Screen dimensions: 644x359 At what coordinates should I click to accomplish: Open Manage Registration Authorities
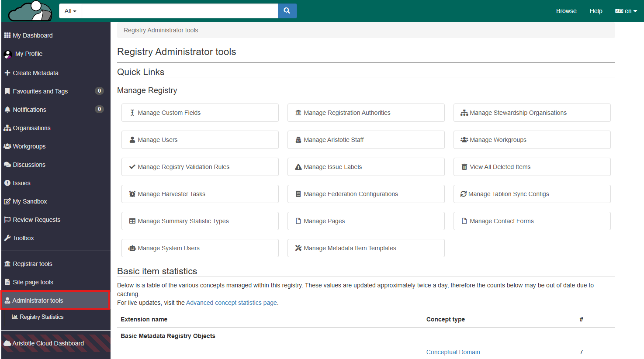[x=366, y=113]
